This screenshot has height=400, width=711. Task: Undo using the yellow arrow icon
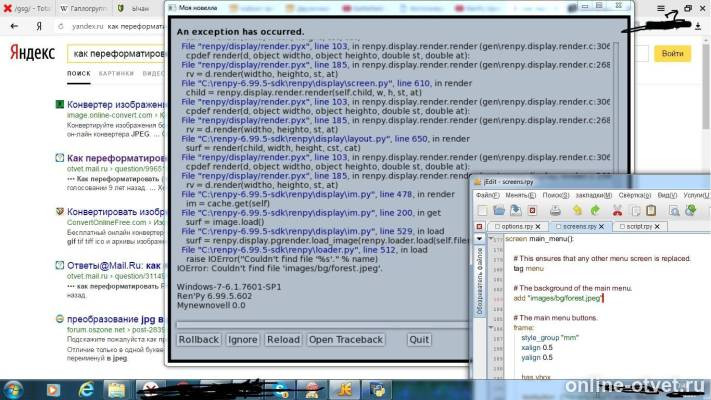tap(577, 210)
